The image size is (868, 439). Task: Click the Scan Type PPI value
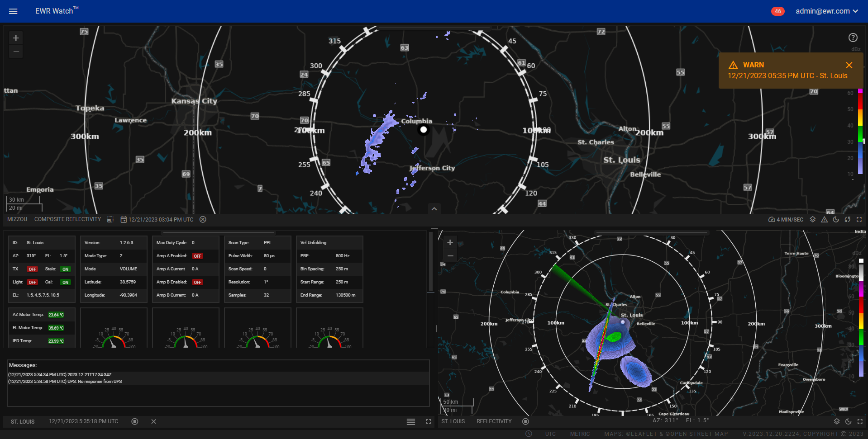pyautogui.click(x=267, y=243)
